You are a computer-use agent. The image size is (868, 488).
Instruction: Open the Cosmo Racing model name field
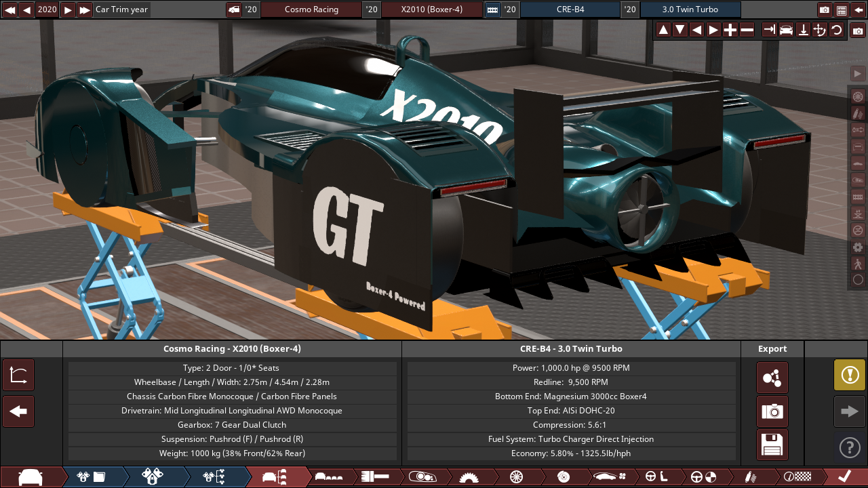coord(311,9)
